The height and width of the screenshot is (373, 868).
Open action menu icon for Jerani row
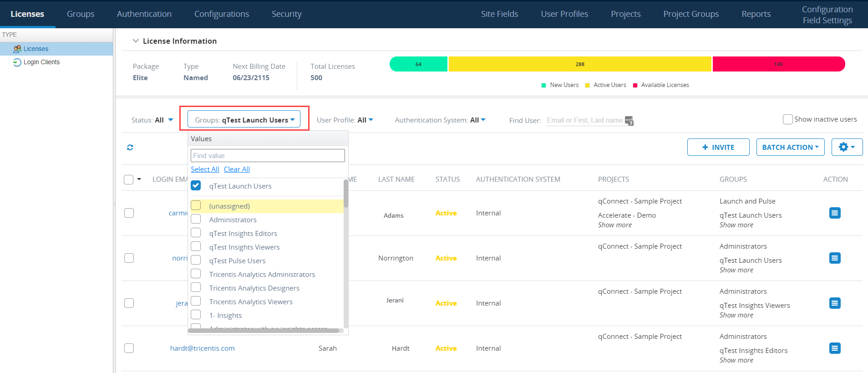coord(834,303)
